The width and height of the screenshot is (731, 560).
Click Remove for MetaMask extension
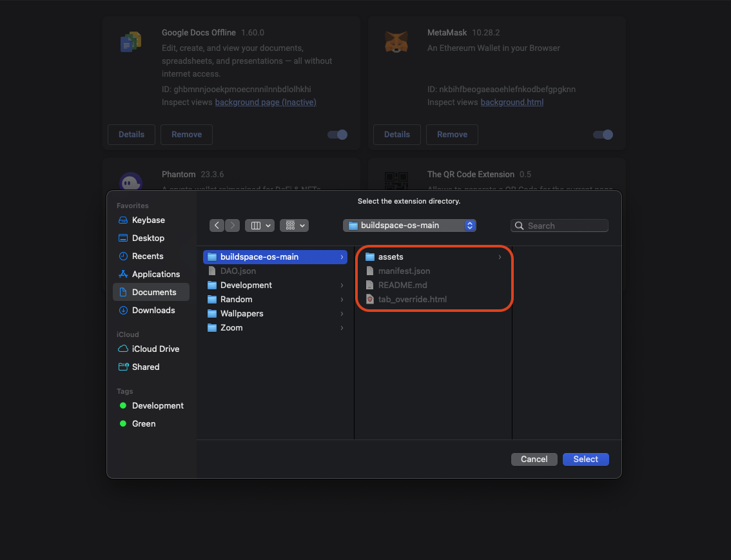coord(453,135)
